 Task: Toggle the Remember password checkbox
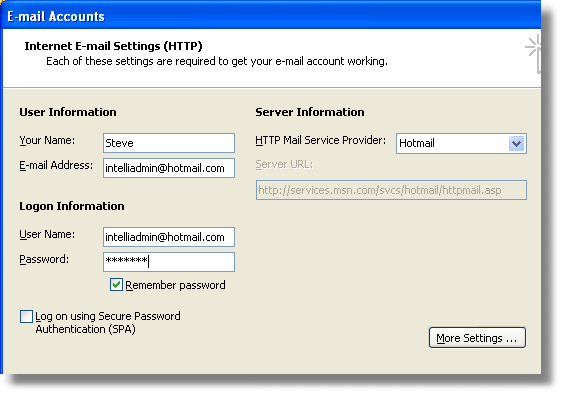point(116,285)
